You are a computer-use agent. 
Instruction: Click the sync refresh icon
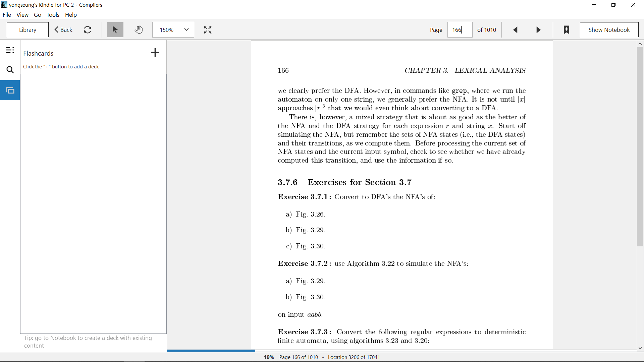(88, 30)
